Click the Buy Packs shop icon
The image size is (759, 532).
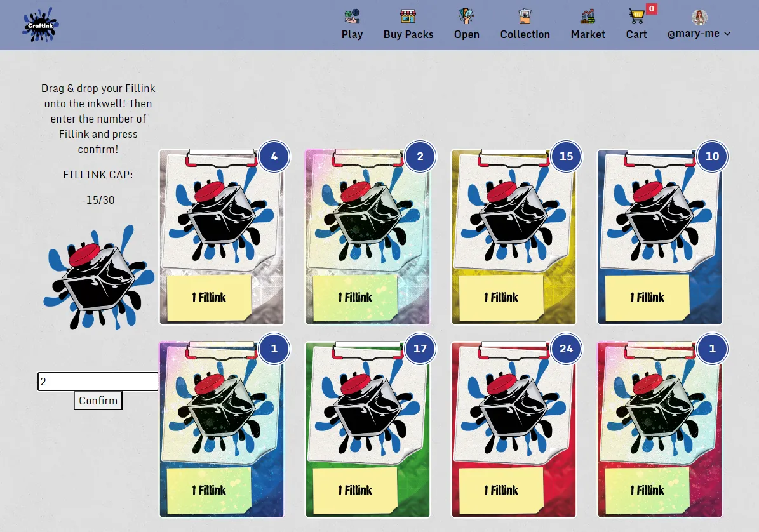tap(408, 17)
